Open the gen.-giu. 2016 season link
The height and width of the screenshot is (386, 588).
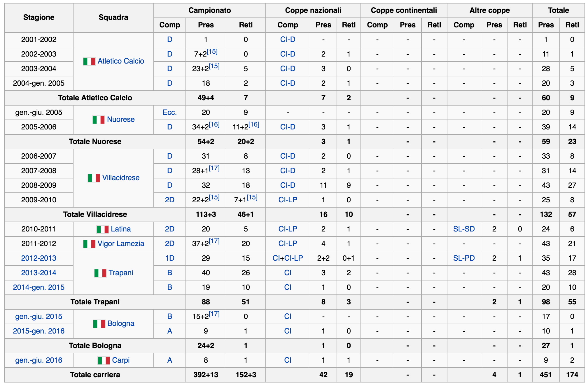39,360
